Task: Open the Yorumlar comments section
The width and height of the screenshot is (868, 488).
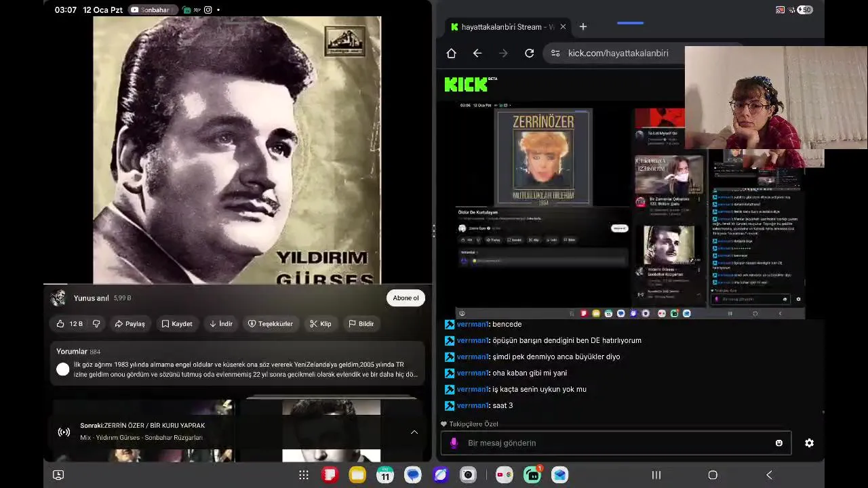Action: 237,363
